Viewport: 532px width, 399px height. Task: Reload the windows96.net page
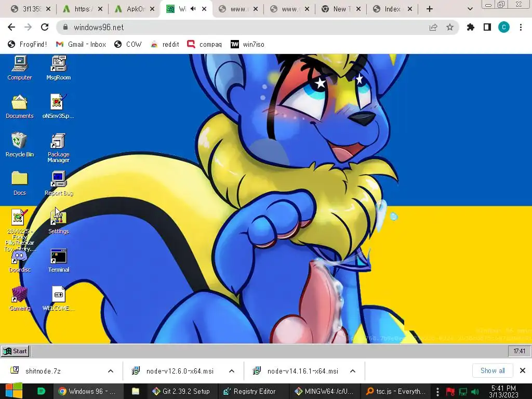tap(45, 27)
